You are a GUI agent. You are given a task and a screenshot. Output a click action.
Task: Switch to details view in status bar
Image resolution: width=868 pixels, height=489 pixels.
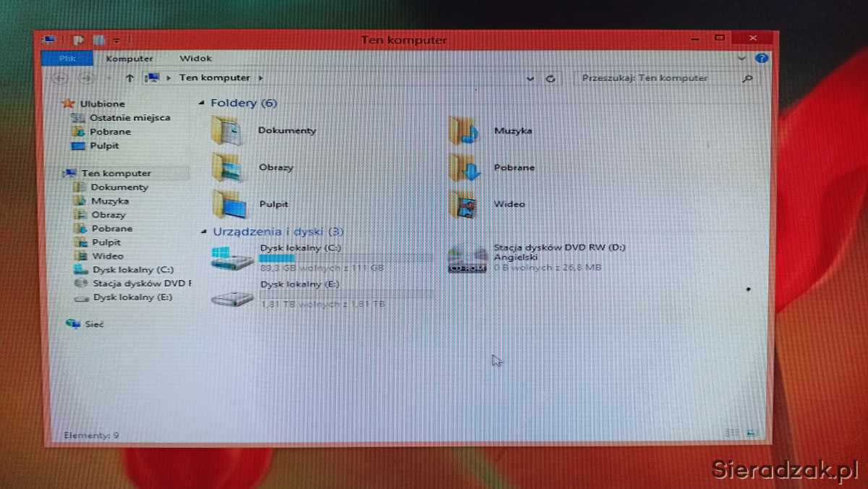pyautogui.click(x=731, y=433)
